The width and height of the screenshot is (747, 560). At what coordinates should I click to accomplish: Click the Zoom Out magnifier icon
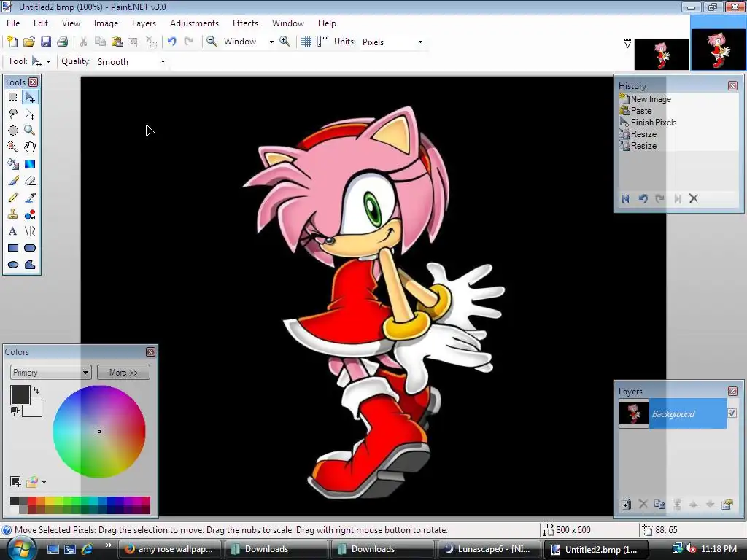click(x=212, y=42)
